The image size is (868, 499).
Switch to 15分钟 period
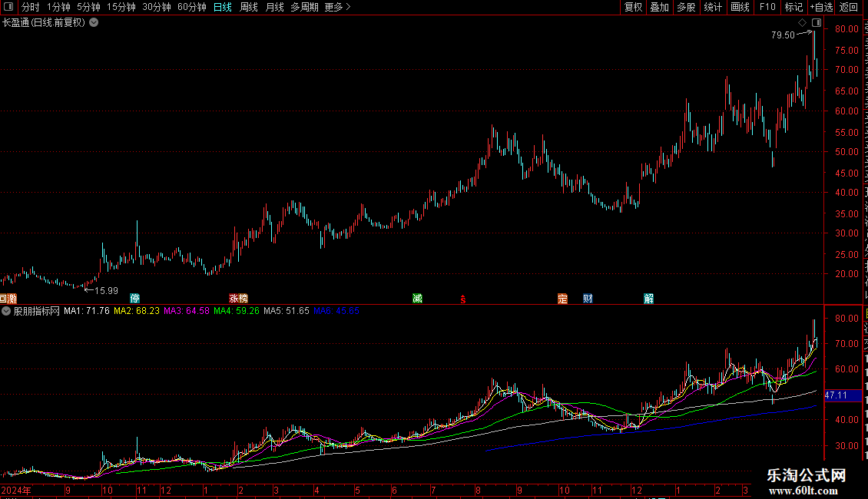coord(121,7)
